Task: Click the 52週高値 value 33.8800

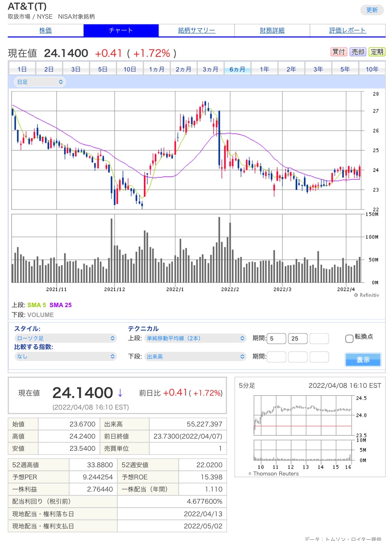Action: coord(99,465)
